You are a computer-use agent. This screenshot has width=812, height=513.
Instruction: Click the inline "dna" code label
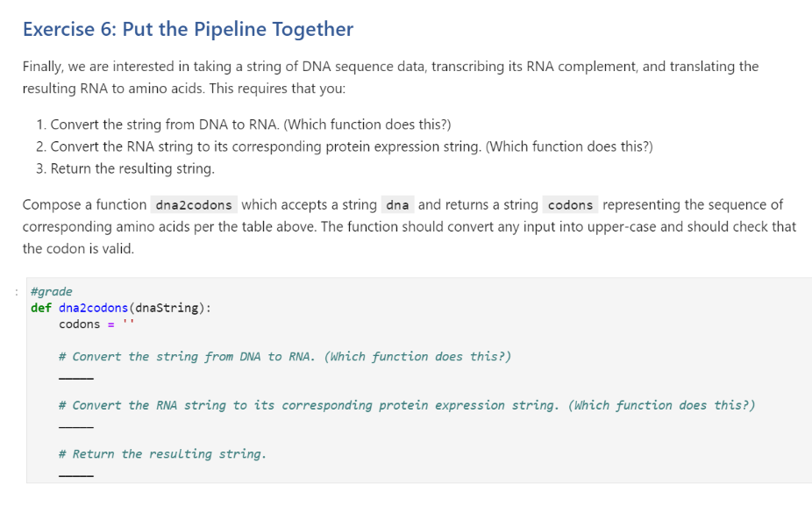tap(397, 205)
